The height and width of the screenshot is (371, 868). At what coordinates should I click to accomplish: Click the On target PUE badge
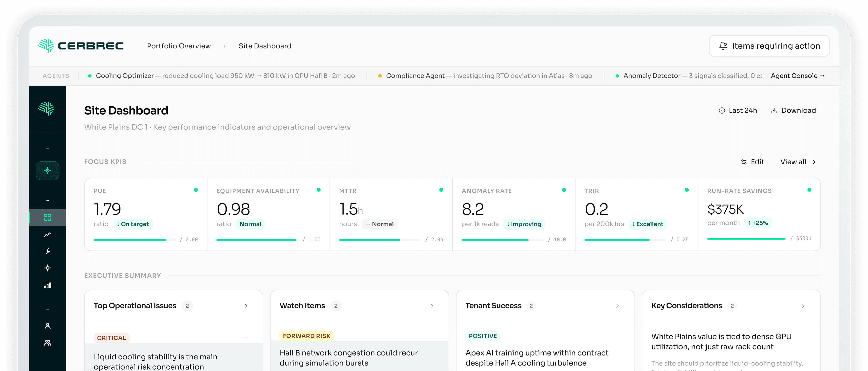133,224
